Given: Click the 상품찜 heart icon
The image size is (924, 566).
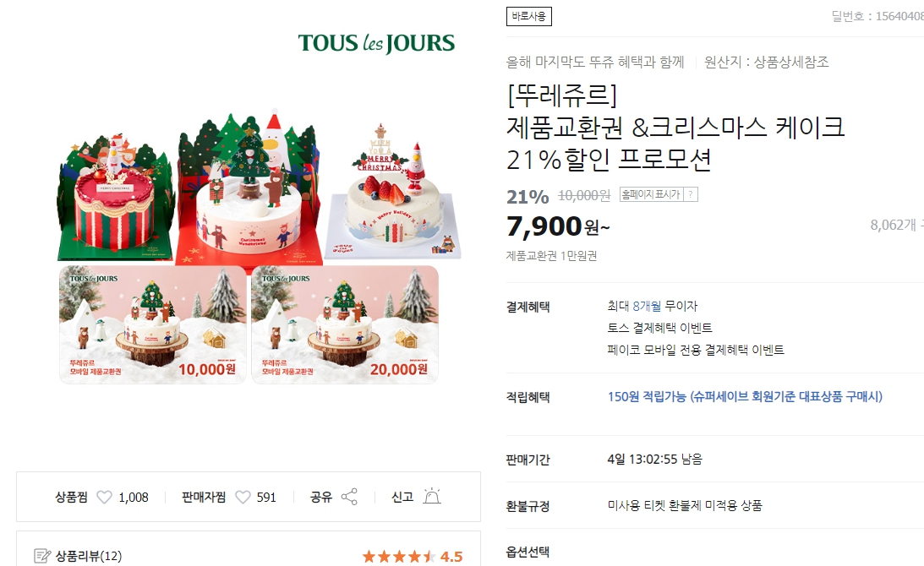Looking at the screenshot, I should click(104, 497).
